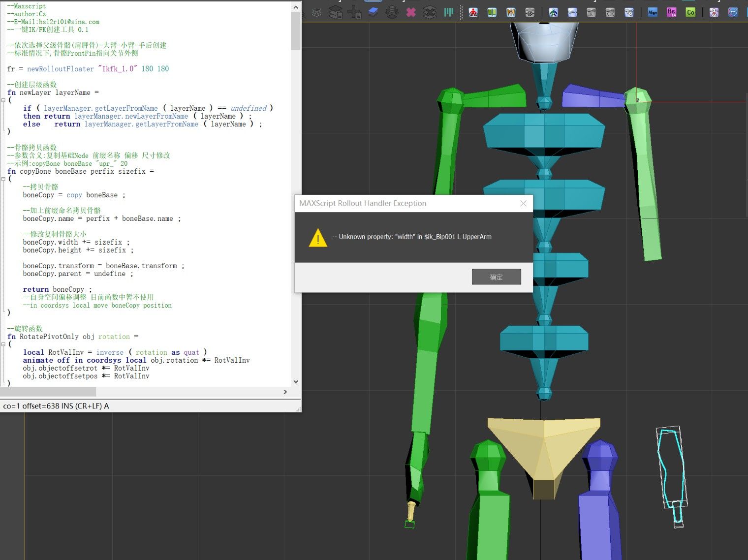The image size is (748, 560).
Task: Click the Align script icon
Action: pos(653,12)
